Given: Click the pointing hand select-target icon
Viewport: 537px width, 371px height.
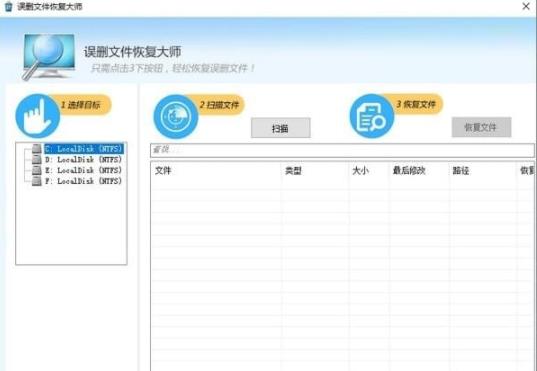Looking at the screenshot, I should 38,116.
